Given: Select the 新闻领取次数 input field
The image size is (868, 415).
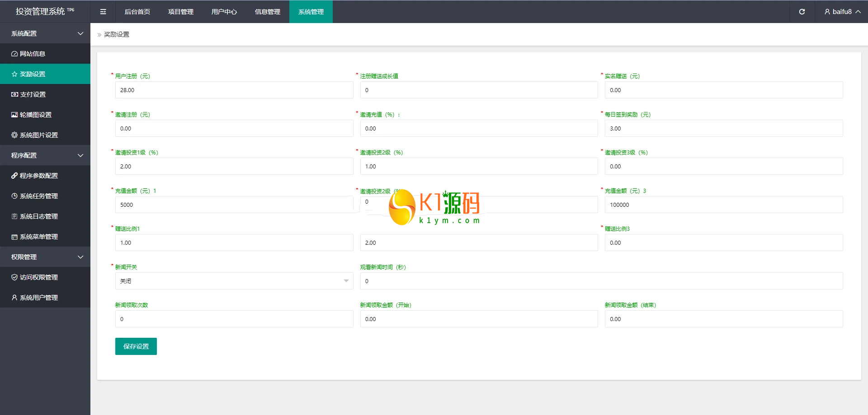Looking at the screenshot, I should 234,319.
